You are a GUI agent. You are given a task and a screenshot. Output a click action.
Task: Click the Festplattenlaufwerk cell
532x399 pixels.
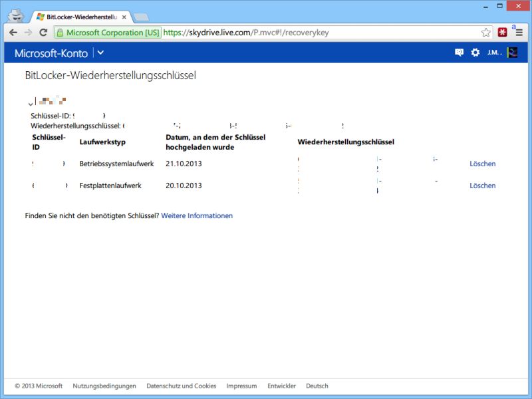pos(110,186)
